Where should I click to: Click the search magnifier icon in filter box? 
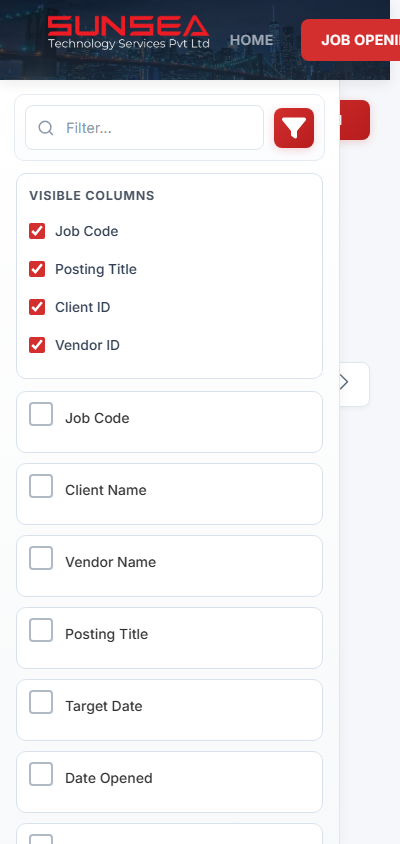click(46, 128)
